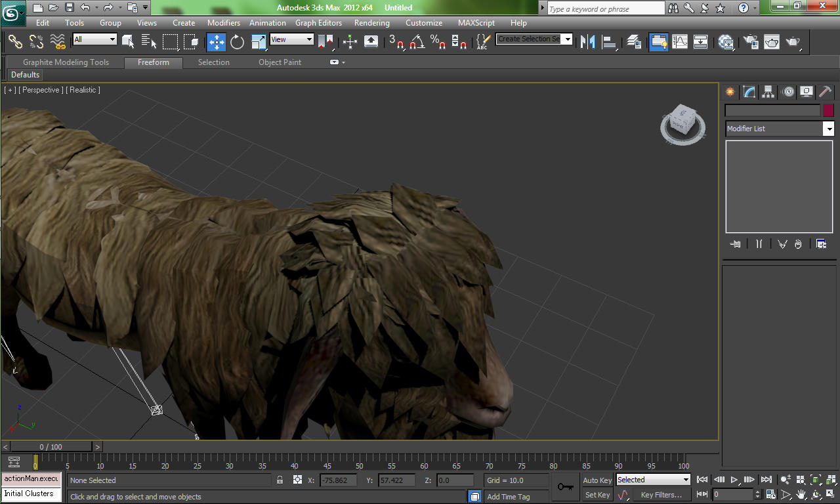This screenshot has width=840, height=504.
Task: Toggle the Window/Crossing selection mode
Action: pos(192,41)
